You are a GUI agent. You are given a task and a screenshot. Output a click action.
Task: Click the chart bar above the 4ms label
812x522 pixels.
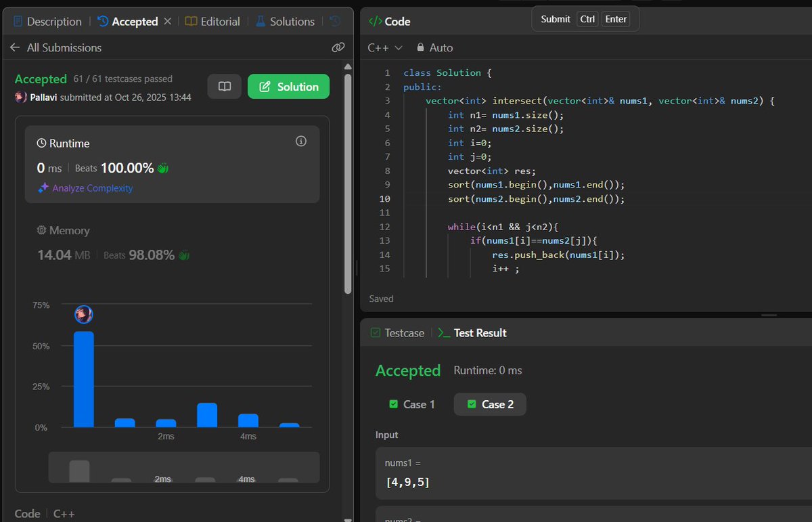coord(248,420)
